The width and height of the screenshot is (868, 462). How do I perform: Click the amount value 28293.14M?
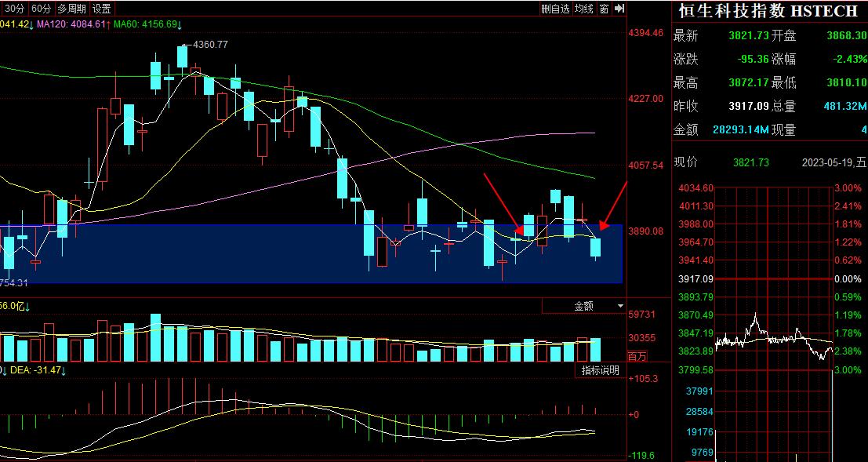[741, 130]
